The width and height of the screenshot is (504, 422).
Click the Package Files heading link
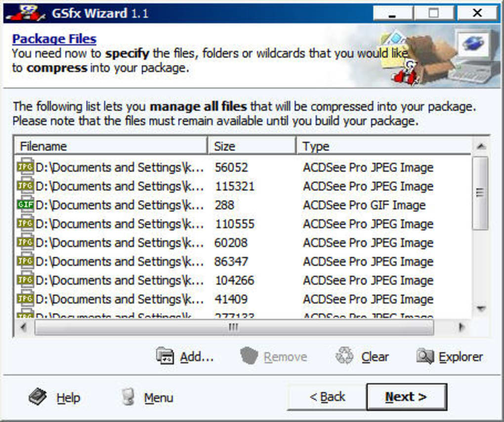click(54, 39)
